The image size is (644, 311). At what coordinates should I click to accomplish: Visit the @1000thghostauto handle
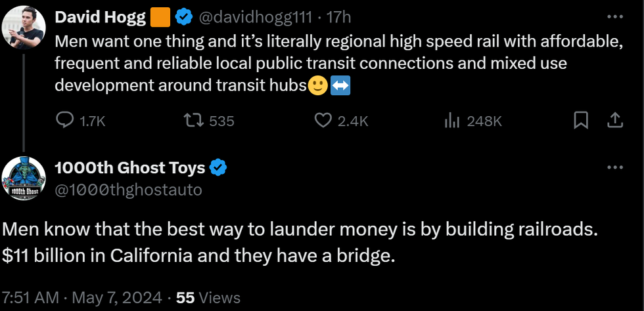127,190
